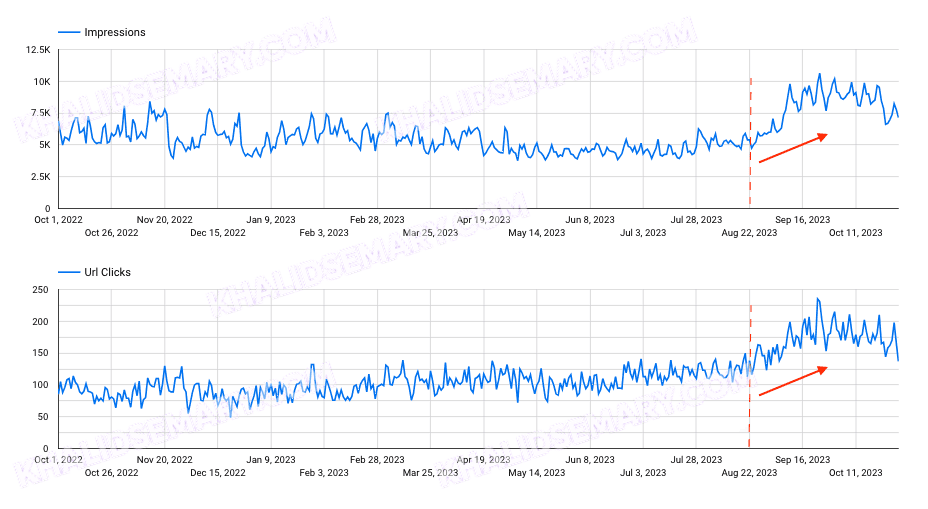The width and height of the screenshot is (928, 509).
Task: Click the 7.5K y-axis label
Action: pos(40,113)
